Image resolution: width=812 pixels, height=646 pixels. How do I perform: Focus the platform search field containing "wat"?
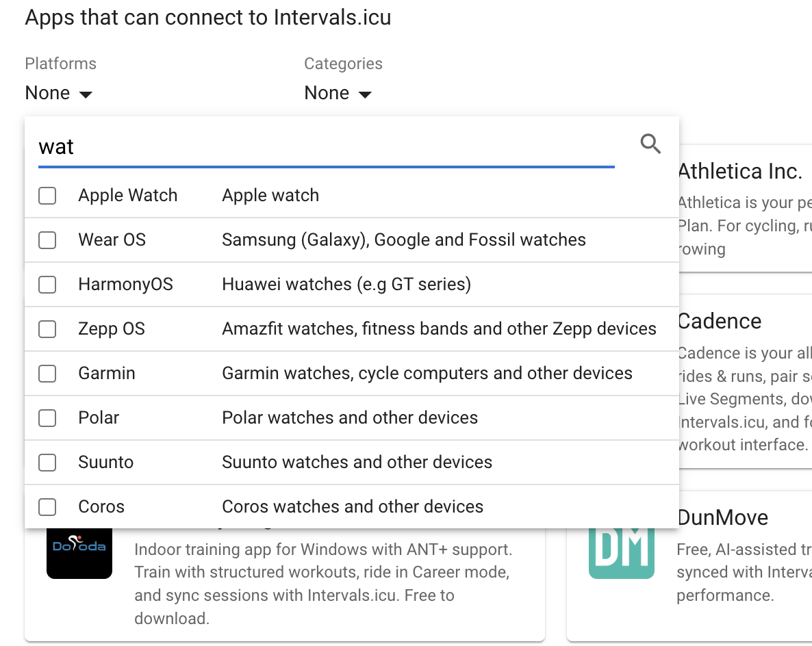(x=326, y=147)
